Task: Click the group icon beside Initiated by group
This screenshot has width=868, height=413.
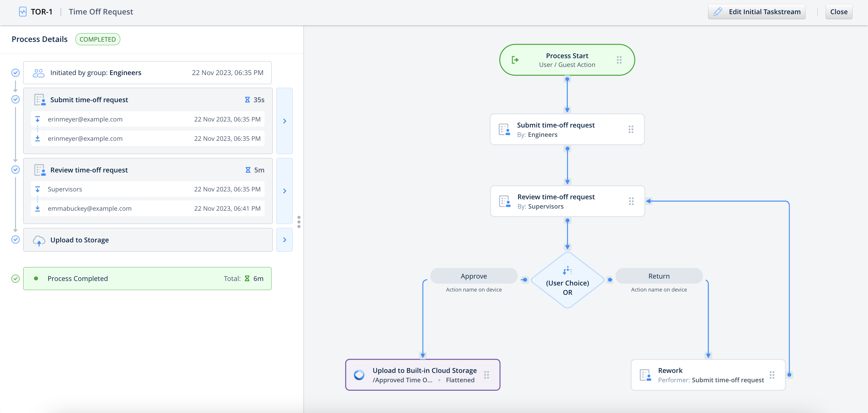Action: pyautogui.click(x=38, y=73)
